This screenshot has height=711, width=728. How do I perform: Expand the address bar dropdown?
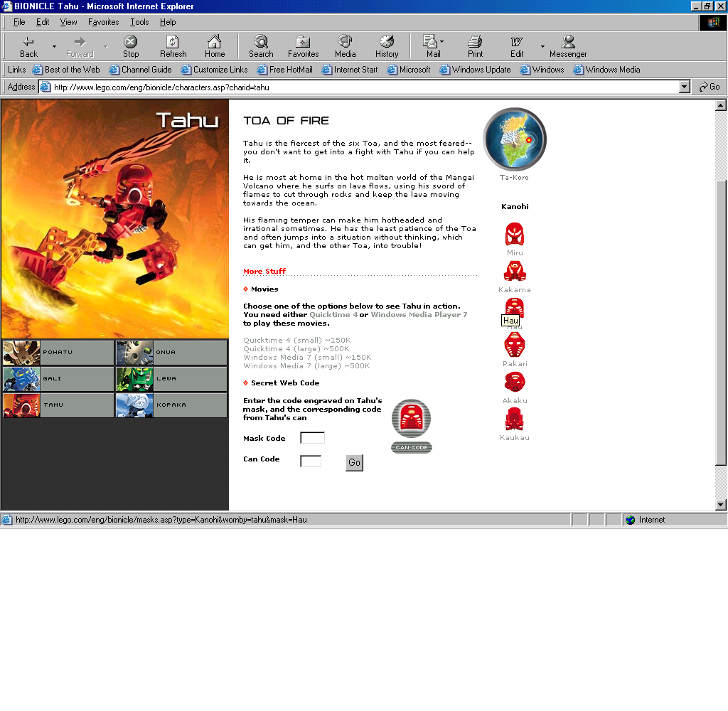point(685,87)
